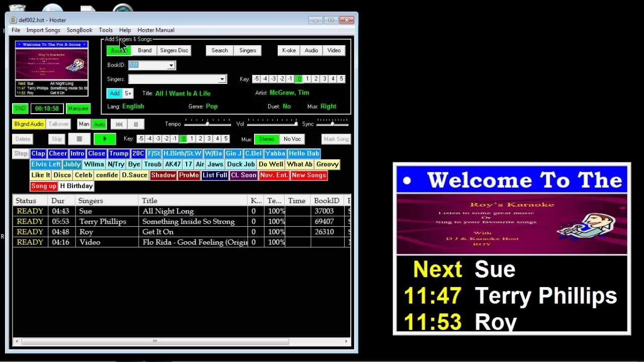Viewport: 644px width, 362px height.
Task: Play the Jubly sound clip
Action: tap(72, 164)
